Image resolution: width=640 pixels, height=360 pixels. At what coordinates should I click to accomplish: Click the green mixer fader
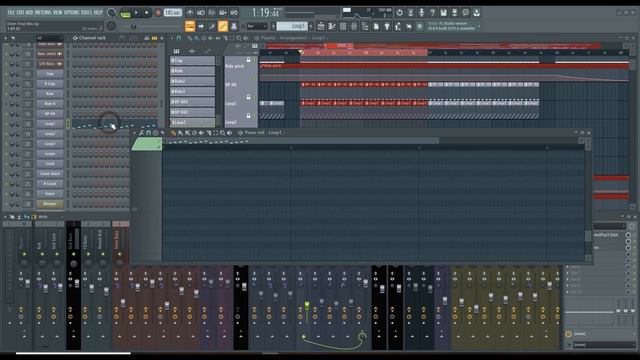coord(307,305)
